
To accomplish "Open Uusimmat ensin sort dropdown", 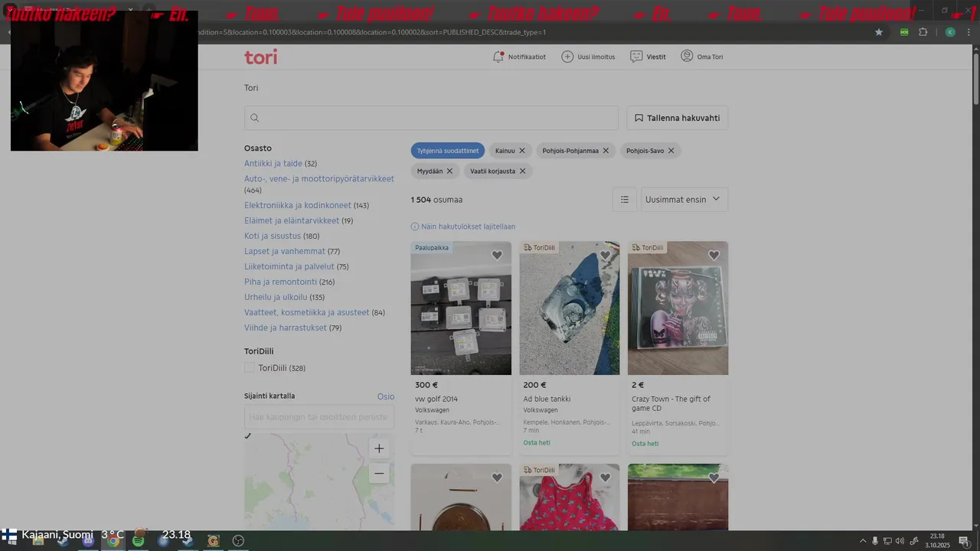I will click(x=684, y=200).
